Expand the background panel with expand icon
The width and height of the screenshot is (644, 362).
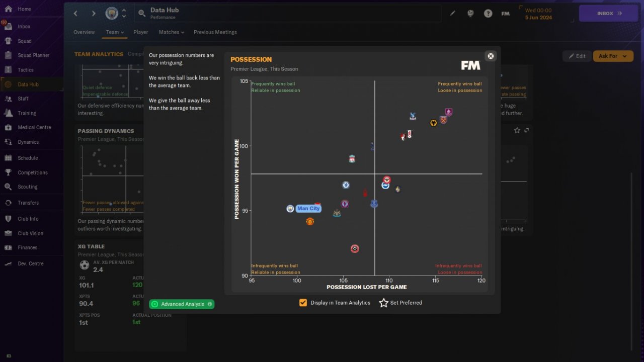[527, 130]
